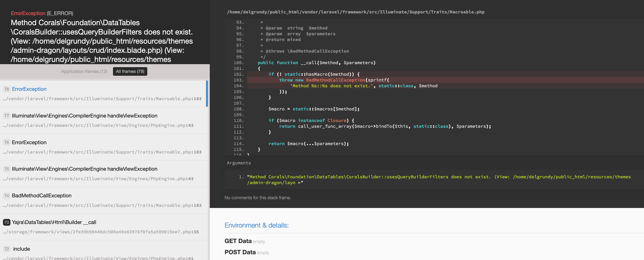Click the exception message text
Image resolution: width=644 pixels, height=260 pixels.
click(x=102, y=41)
